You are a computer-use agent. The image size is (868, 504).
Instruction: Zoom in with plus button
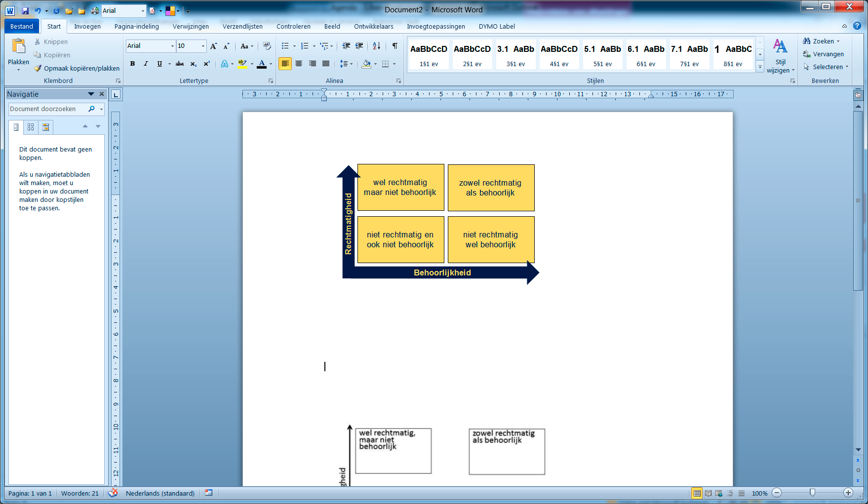848,493
